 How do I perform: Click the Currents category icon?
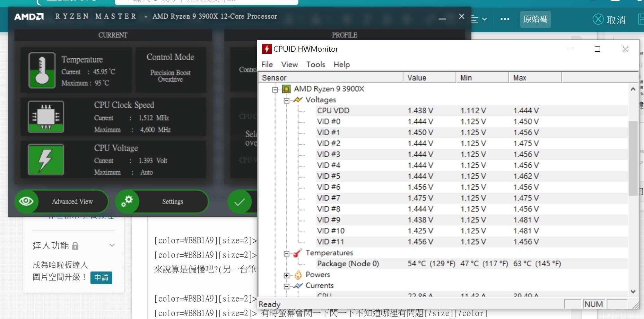[x=298, y=286]
